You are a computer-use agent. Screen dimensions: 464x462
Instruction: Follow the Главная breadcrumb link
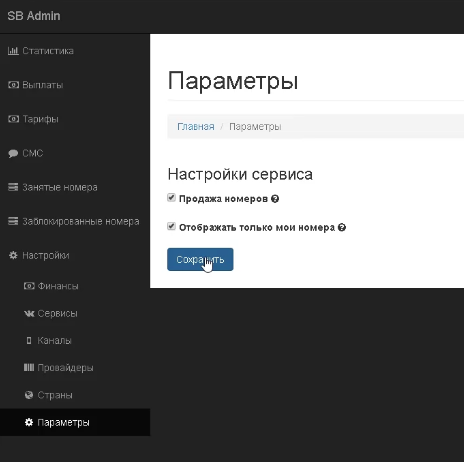point(196,127)
